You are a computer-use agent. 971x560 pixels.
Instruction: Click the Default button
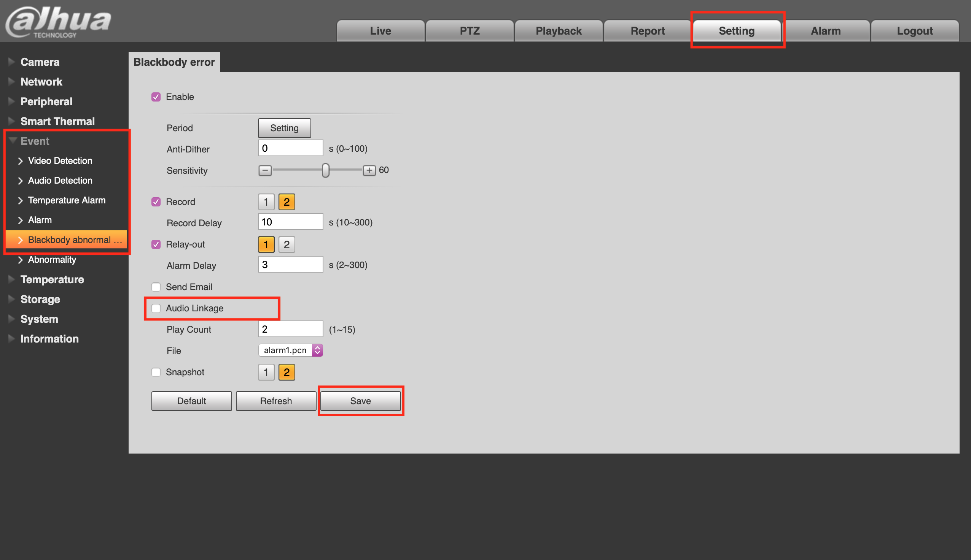coord(192,401)
